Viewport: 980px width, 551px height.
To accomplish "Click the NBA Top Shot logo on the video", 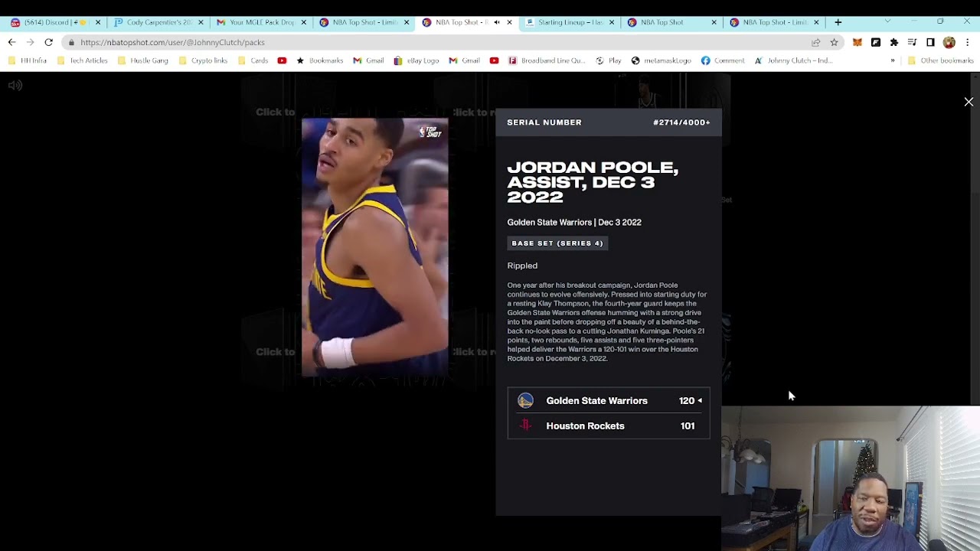I will (430, 132).
